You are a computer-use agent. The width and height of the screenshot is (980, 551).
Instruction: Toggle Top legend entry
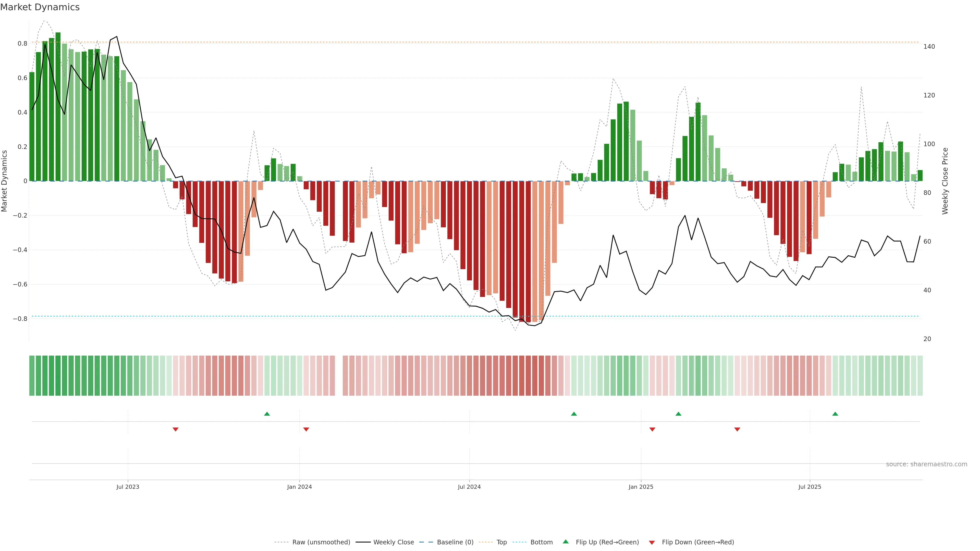tap(501, 542)
